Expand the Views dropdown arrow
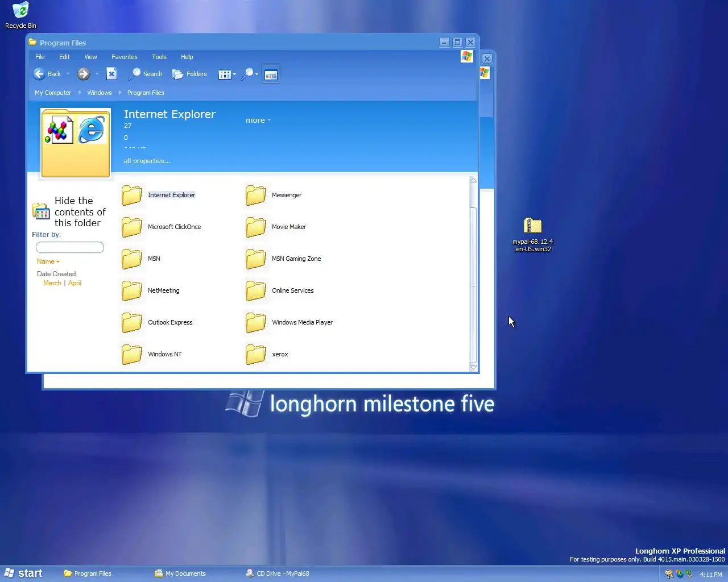This screenshot has height=582, width=728. pos(234,74)
